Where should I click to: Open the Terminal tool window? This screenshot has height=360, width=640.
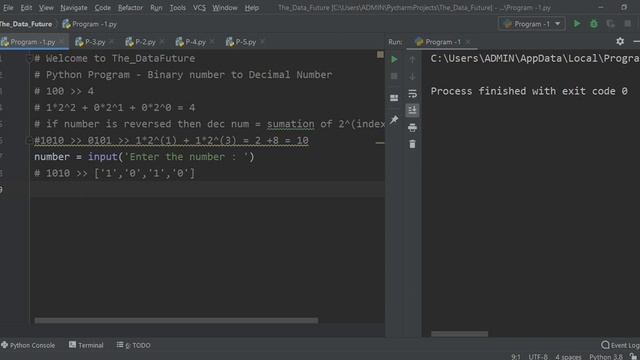(86, 345)
